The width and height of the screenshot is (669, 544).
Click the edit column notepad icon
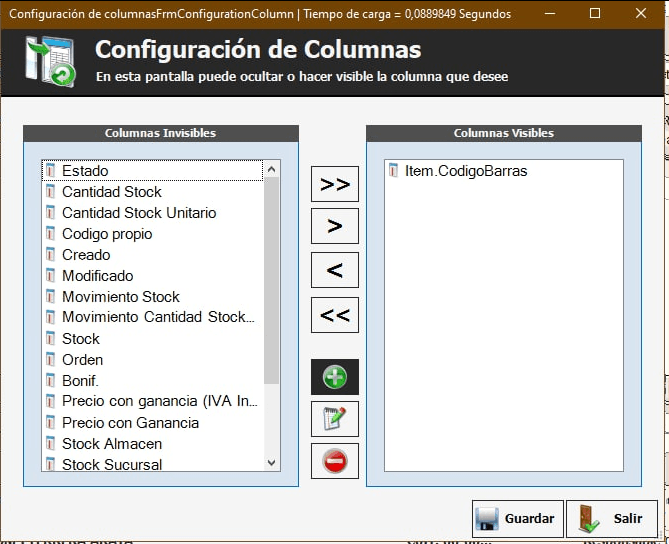point(334,419)
